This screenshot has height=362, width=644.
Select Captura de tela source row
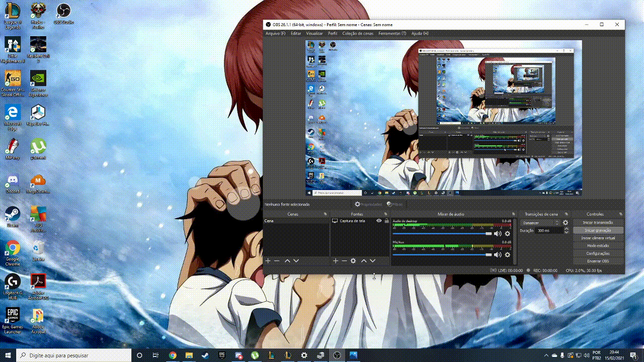click(360, 221)
